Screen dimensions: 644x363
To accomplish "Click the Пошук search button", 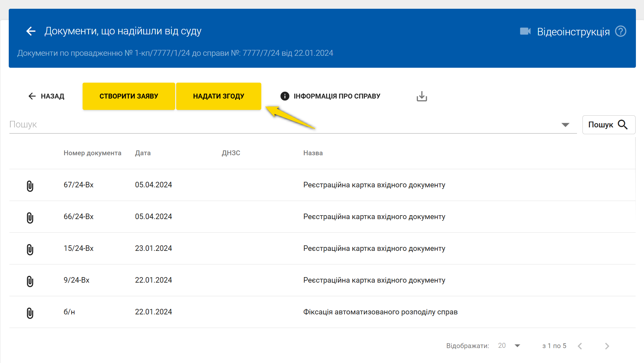I will coord(608,125).
